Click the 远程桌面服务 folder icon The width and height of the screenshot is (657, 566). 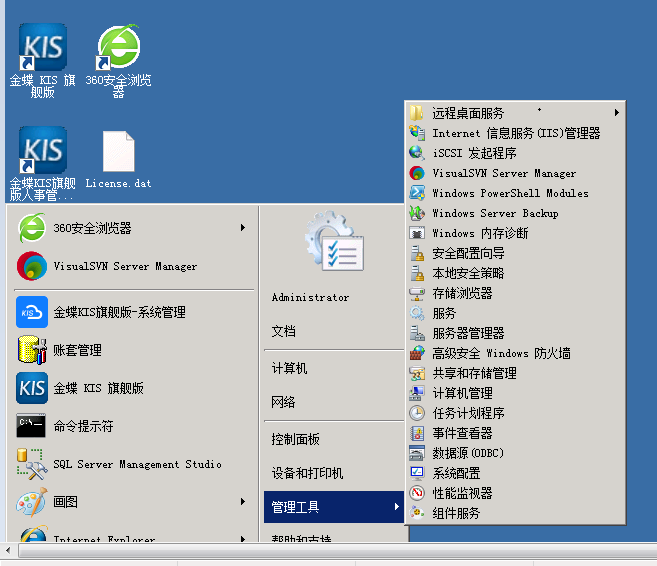tap(416, 113)
